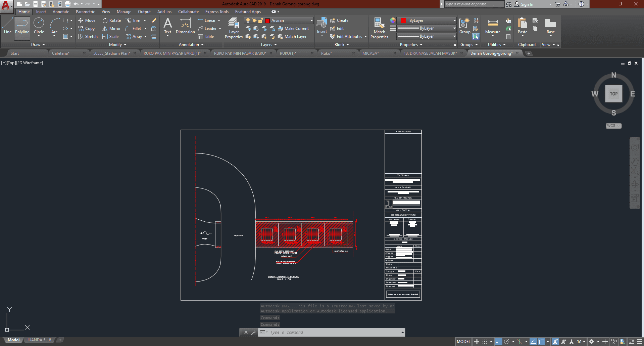This screenshot has height=346, width=644.
Task: Toggle the drawing grid display
Action: coord(476,342)
